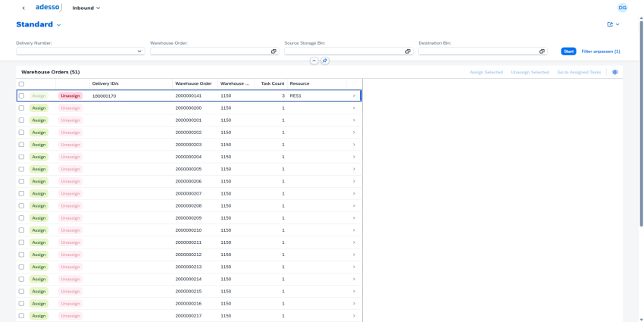The image size is (644, 322).
Task: Toggle the select-all checkbox in table header
Action: pyautogui.click(x=22, y=83)
